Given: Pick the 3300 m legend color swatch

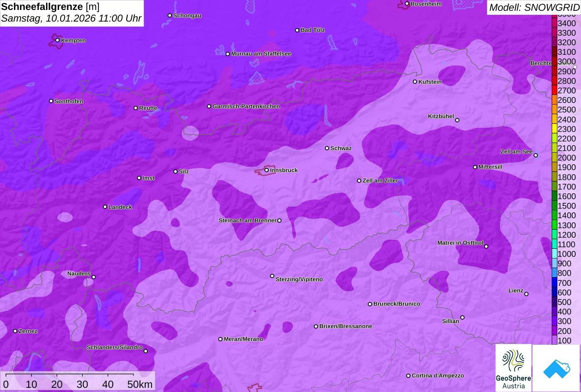Looking at the screenshot, I should [554, 33].
